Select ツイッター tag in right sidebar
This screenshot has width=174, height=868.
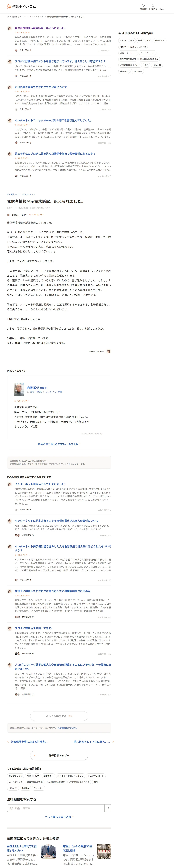[x=137, y=71]
